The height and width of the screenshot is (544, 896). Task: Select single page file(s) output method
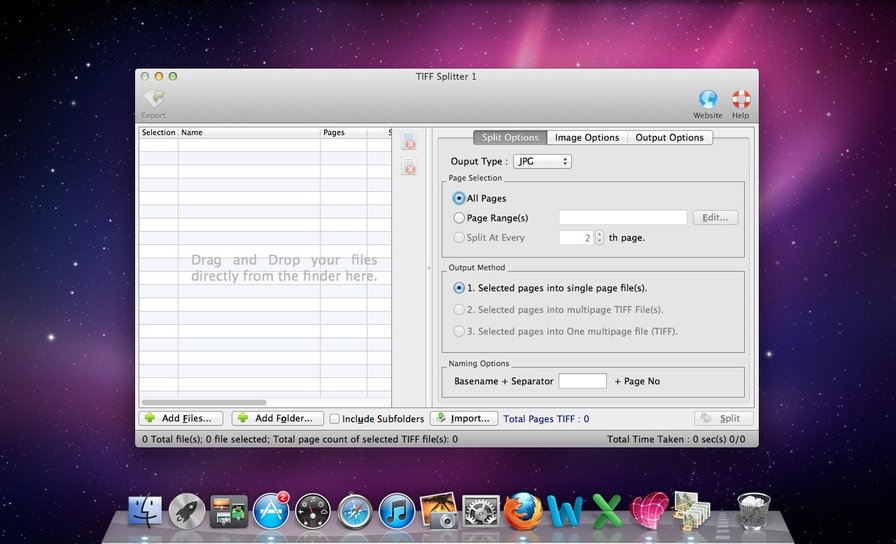459,288
